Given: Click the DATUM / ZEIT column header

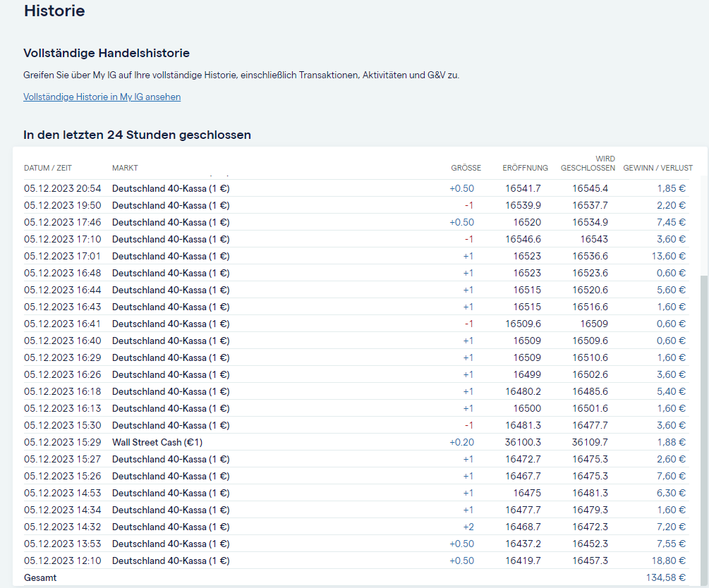Looking at the screenshot, I should [48, 168].
